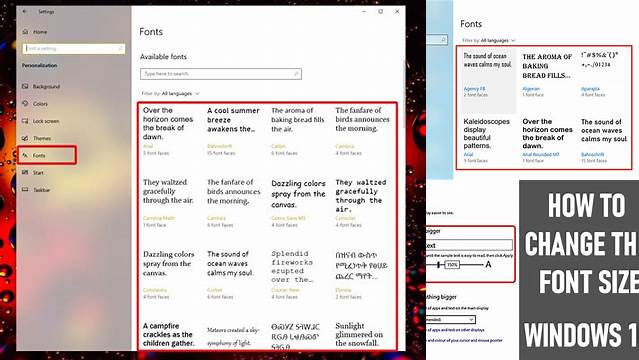Select 'Kaleidoscopes display beautiful patterns' Arial tile
639x360 pixels.
pos(488,140)
